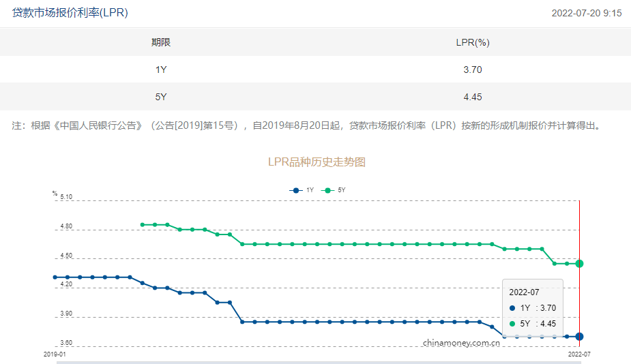Screen dimensions: 631x364
Task: Click the first blue 1Y data point
Action: click(55, 277)
